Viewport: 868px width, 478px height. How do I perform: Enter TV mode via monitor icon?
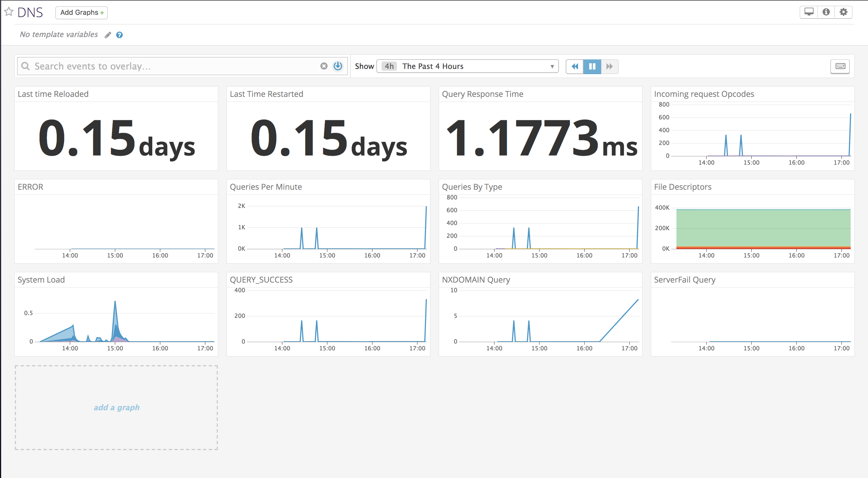[809, 12]
